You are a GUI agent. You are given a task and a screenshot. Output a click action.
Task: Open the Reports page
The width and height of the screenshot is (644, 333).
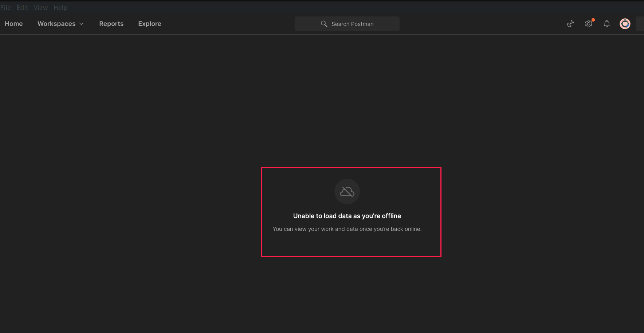click(111, 24)
